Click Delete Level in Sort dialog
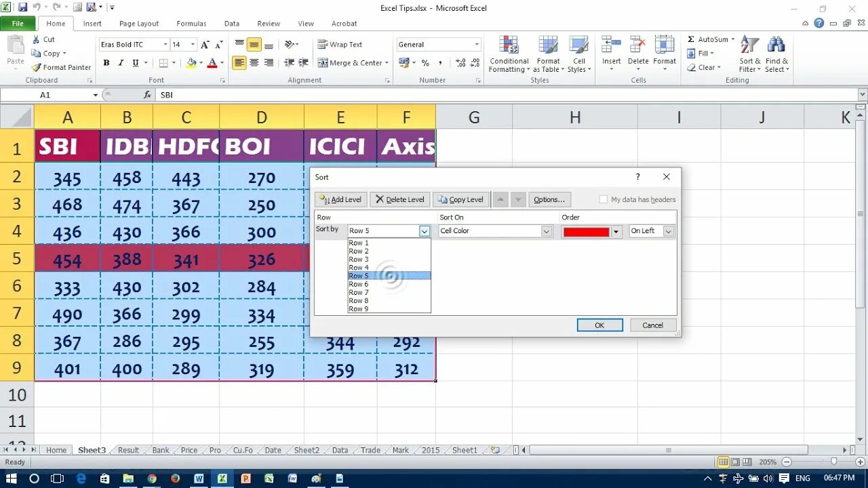 [x=399, y=199]
